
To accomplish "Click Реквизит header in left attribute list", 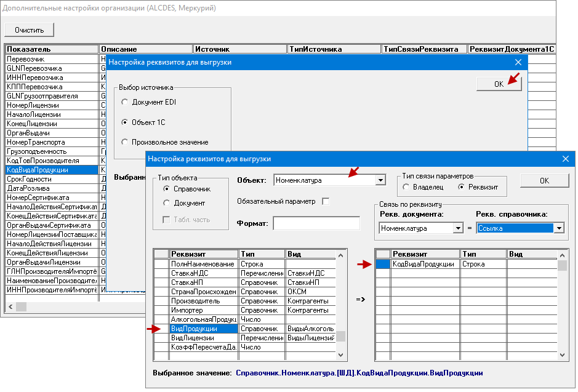I will 204,254.
